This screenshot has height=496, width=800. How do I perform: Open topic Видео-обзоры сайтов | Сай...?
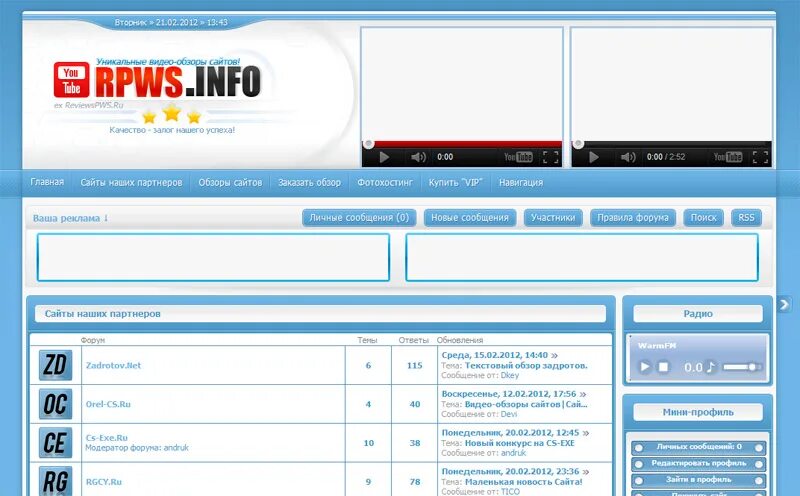(x=526, y=404)
